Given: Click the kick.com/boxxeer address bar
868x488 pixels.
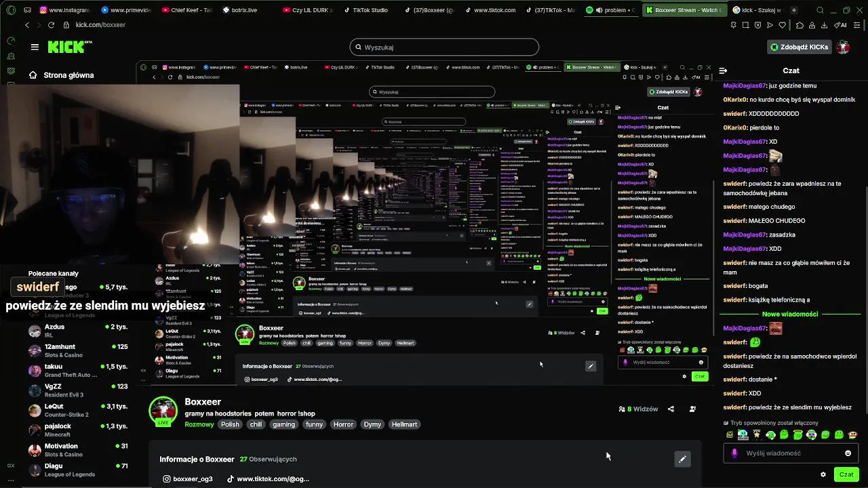Looking at the screenshot, I should pyautogui.click(x=100, y=25).
